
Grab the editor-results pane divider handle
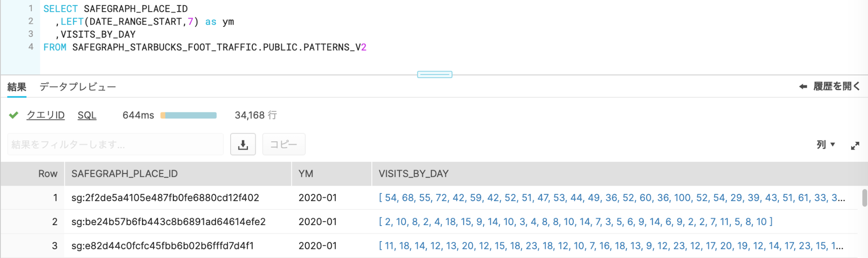(x=435, y=75)
